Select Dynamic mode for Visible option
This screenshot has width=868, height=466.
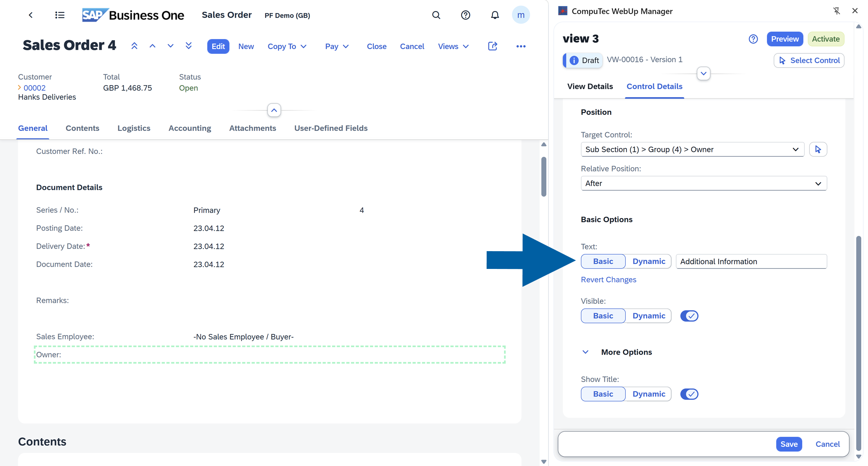click(649, 316)
